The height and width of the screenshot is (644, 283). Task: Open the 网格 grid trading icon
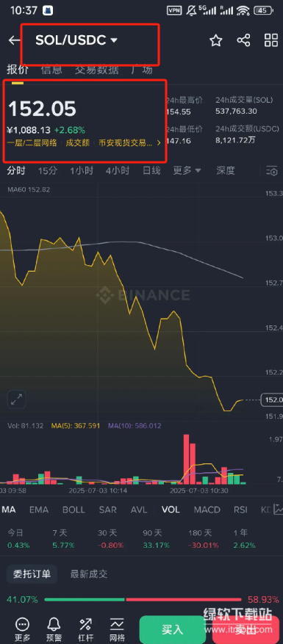click(x=117, y=625)
